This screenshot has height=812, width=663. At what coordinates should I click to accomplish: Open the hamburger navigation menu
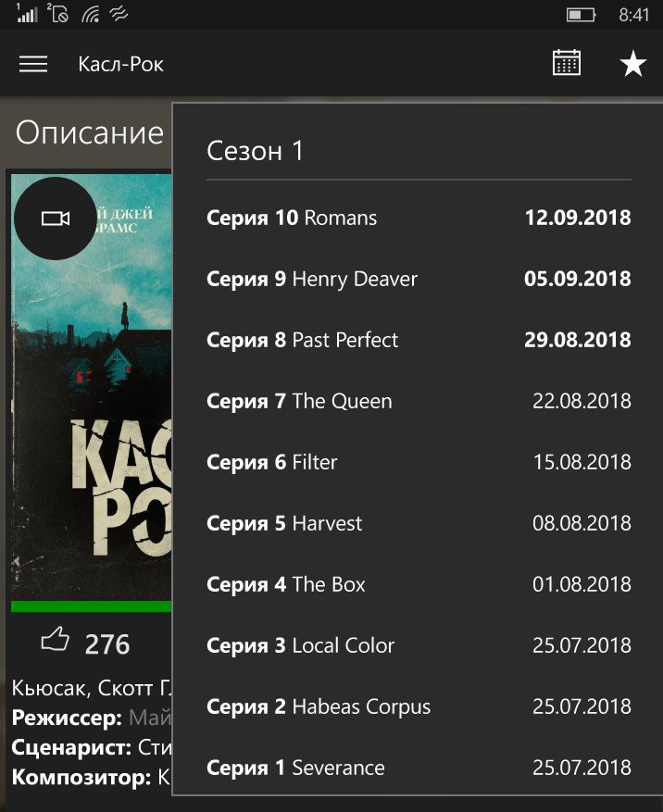click(x=33, y=64)
